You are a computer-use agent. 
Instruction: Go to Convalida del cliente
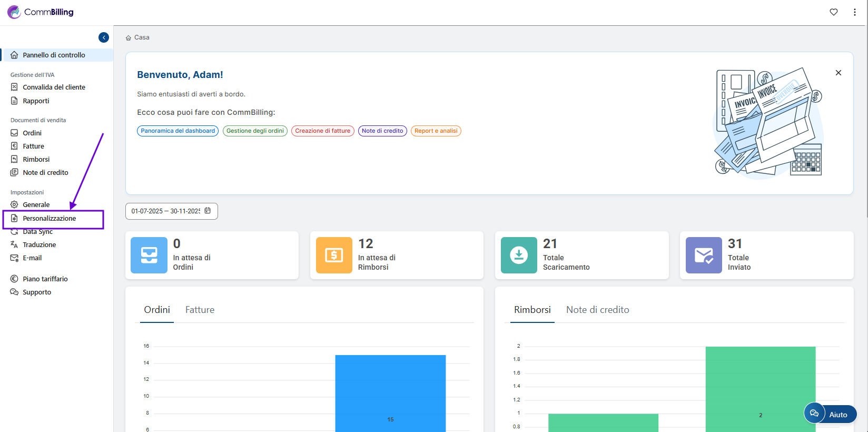coord(54,87)
